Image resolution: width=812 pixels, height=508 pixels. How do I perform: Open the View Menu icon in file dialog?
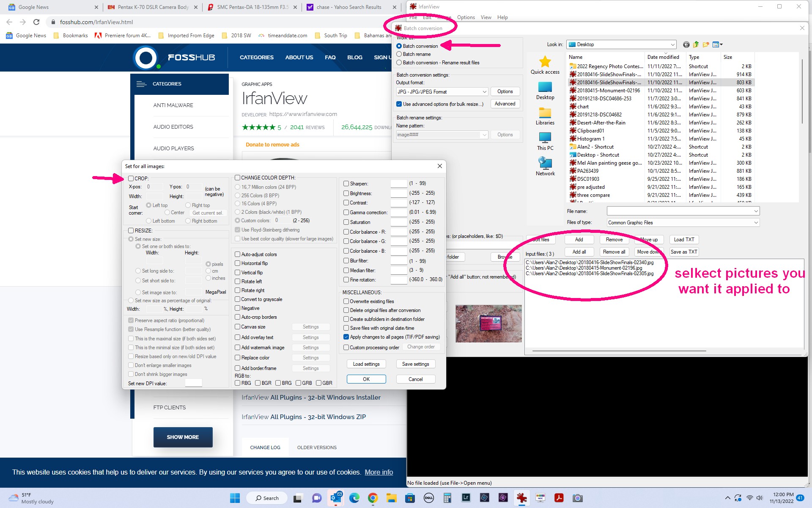[x=717, y=44]
